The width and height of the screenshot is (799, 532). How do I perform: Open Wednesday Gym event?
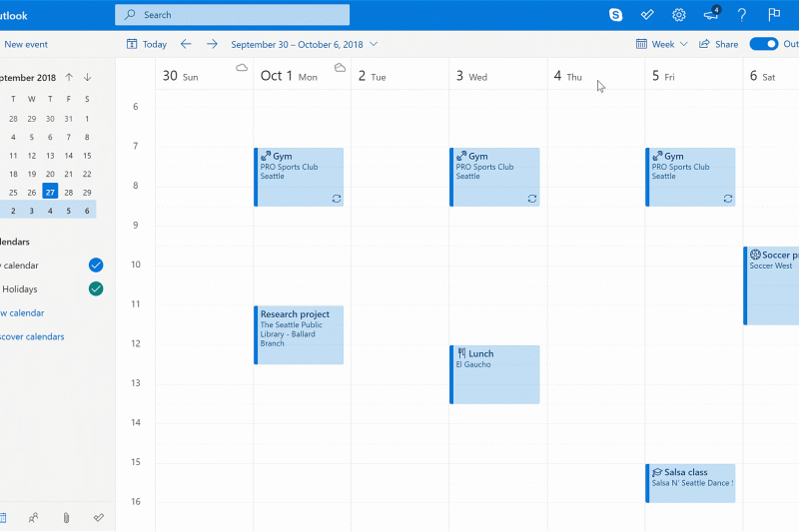coord(494,177)
